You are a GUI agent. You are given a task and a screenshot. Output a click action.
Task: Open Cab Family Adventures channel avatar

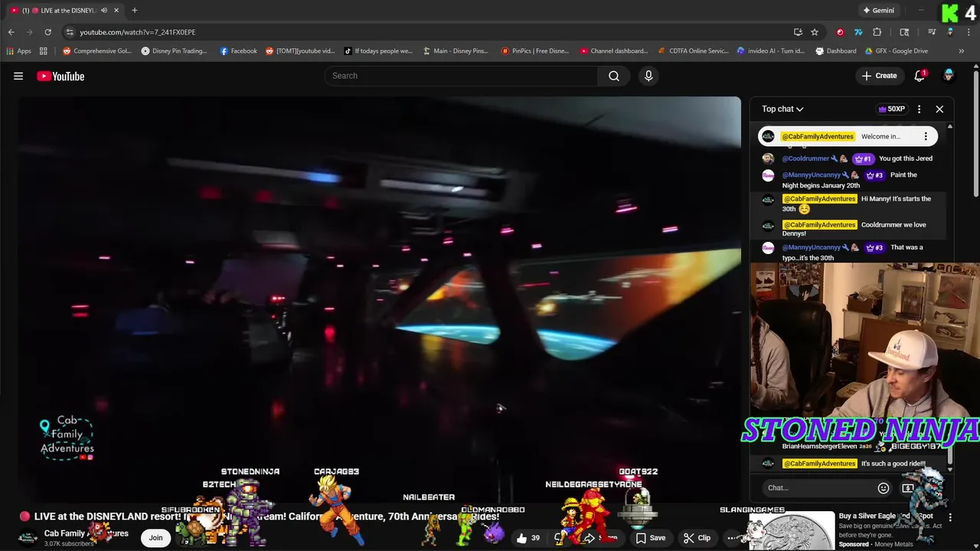[x=28, y=538]
